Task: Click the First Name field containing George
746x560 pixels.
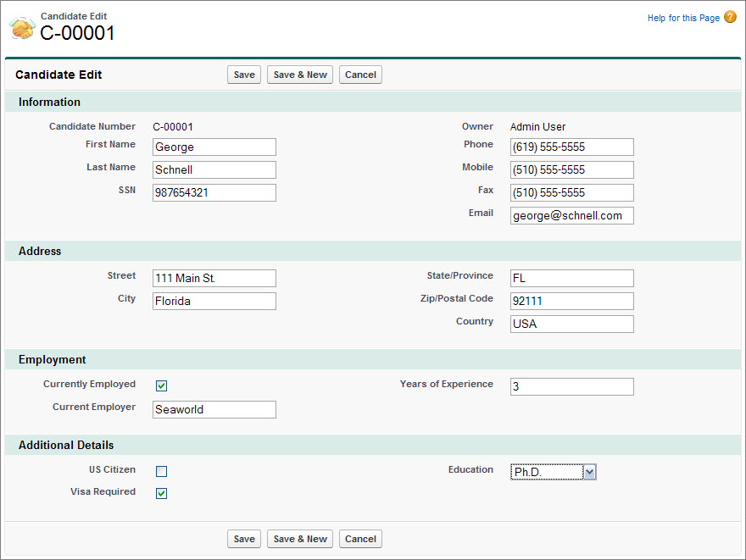Action: pyautogui.click(x=214, y=147)
